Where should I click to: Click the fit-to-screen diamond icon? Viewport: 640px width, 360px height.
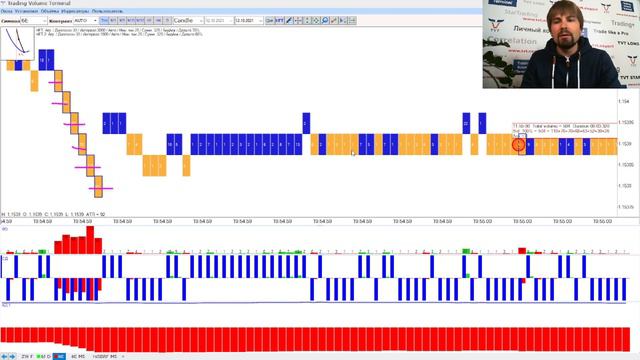316,20
